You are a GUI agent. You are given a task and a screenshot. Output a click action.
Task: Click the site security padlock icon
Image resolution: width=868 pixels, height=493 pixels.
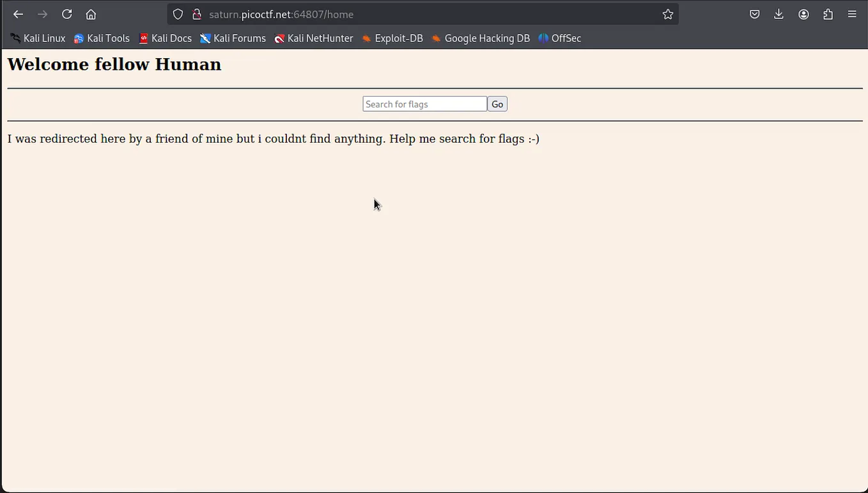(197, 14)
